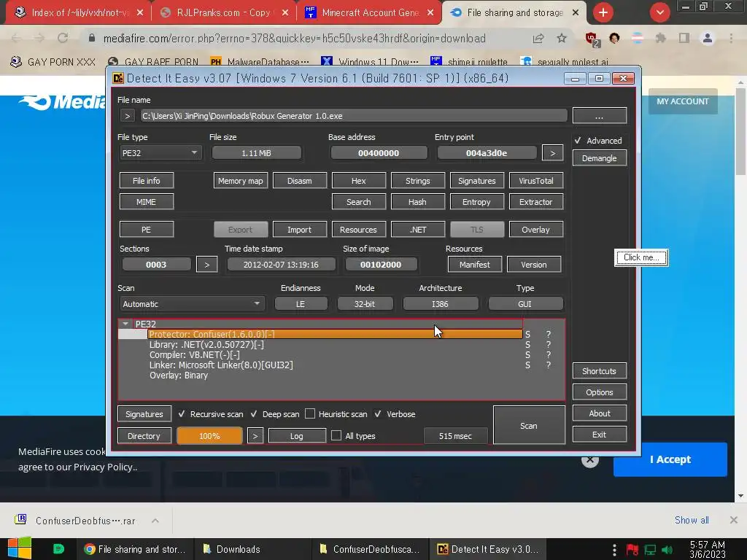Click the 100% scan progress bar
This screenshot has height=560, width=747.
tap(209, 436)
